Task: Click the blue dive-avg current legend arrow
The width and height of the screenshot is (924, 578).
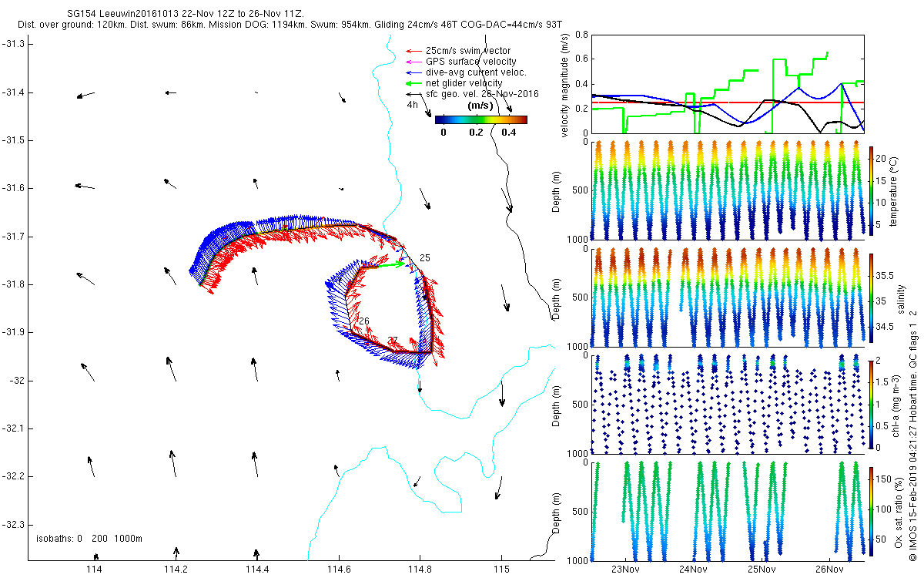Action: [413, 72]
